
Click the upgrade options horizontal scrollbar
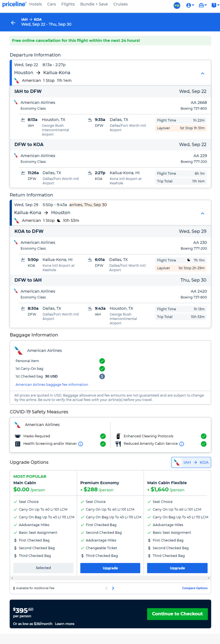pos(110,578)
